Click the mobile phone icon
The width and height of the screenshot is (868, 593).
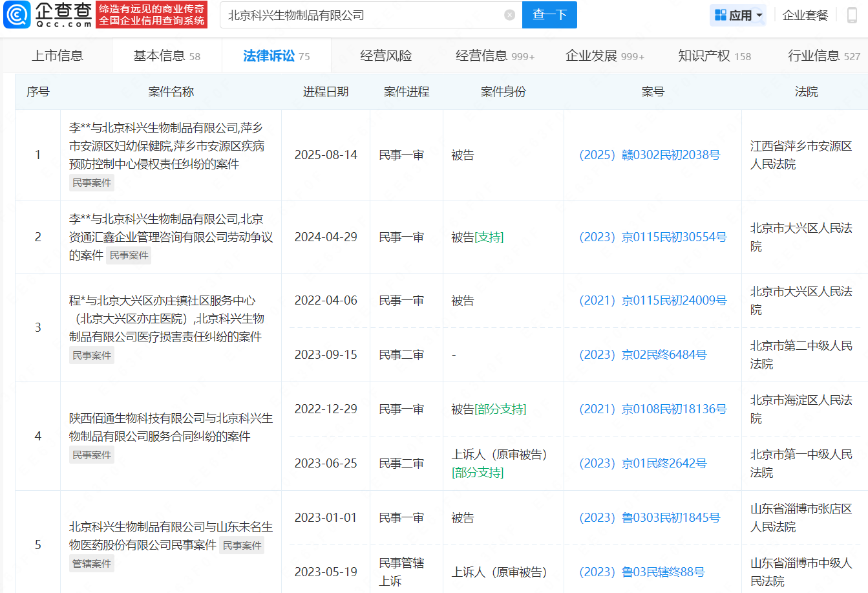[852, 15]
